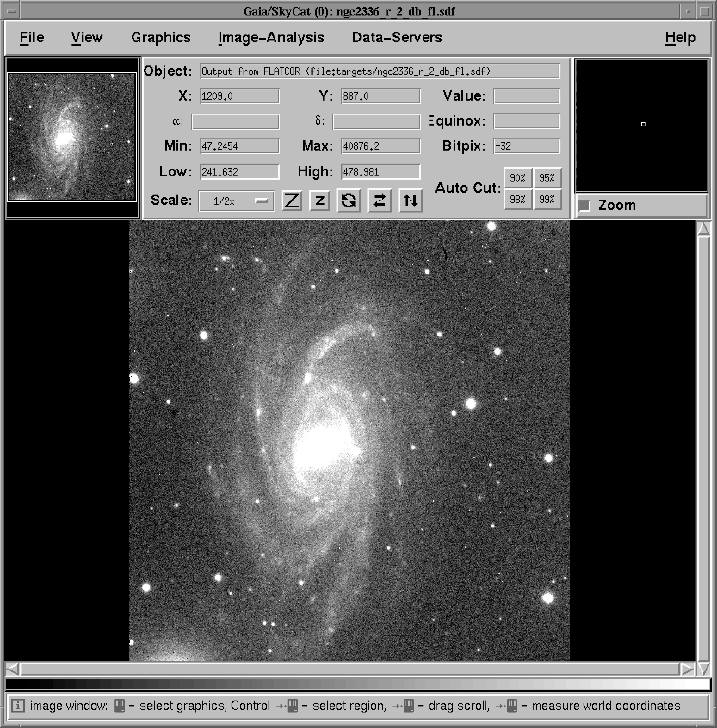Click the scroll-left arrow of the horizontal scrollbar
This screenshot has width=717, height=728.
12,669
